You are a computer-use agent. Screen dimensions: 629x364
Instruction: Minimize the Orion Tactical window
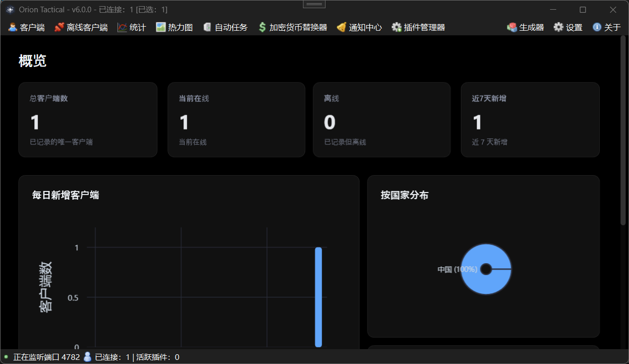553,10
